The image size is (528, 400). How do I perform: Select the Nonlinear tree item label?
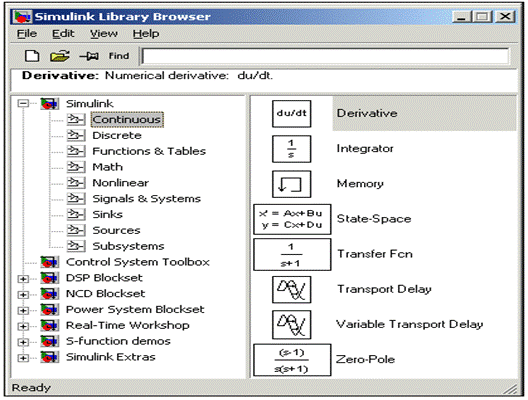click(121, 183)
